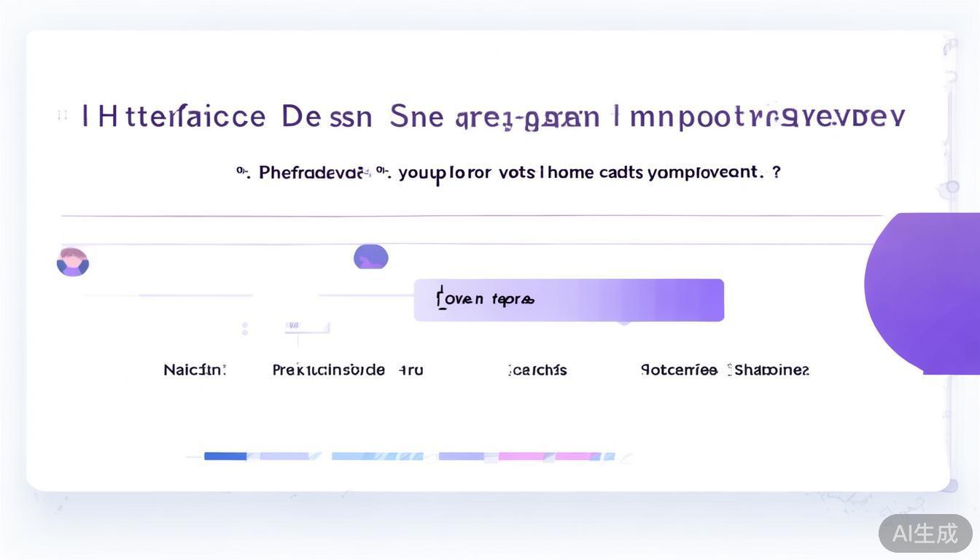Click the scrollbar knob on the right edge
The height and width of the screenshot is (560, 980).
coord(952,187)
